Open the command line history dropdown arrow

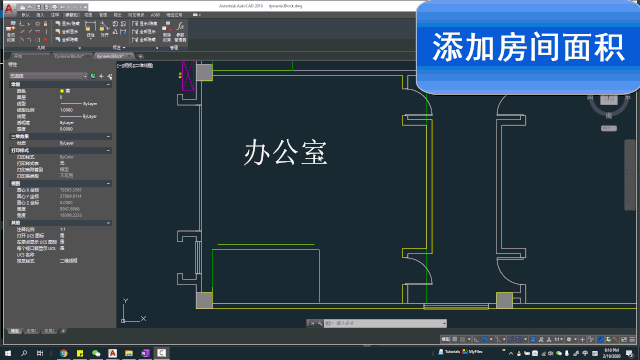(444, 324)
